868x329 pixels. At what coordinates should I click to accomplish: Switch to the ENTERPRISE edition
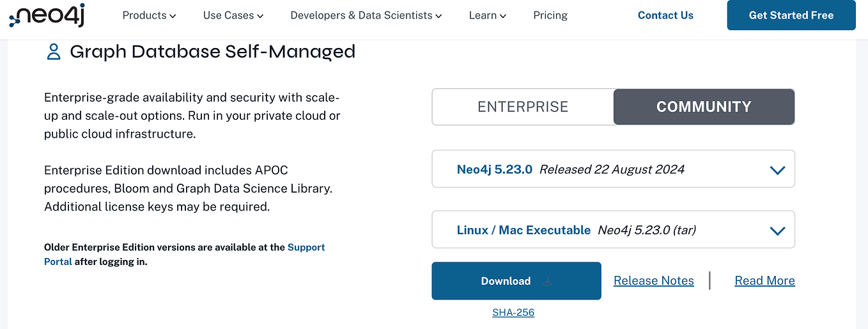pyautogui.click(x=522, y=107)
